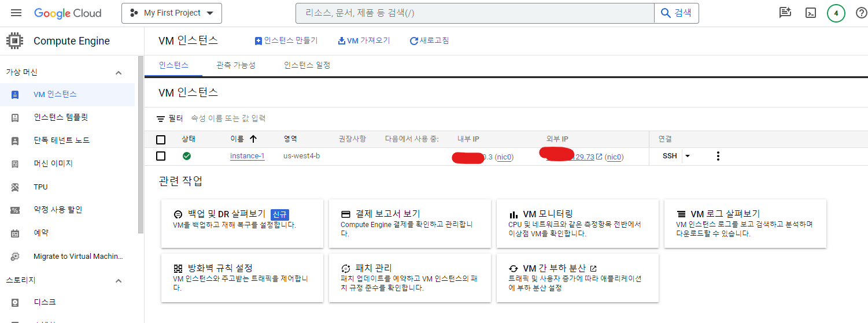The image size is (868, 323).
Task: Click the Compute Engine chip icon
Action: [x=14, y=41]
